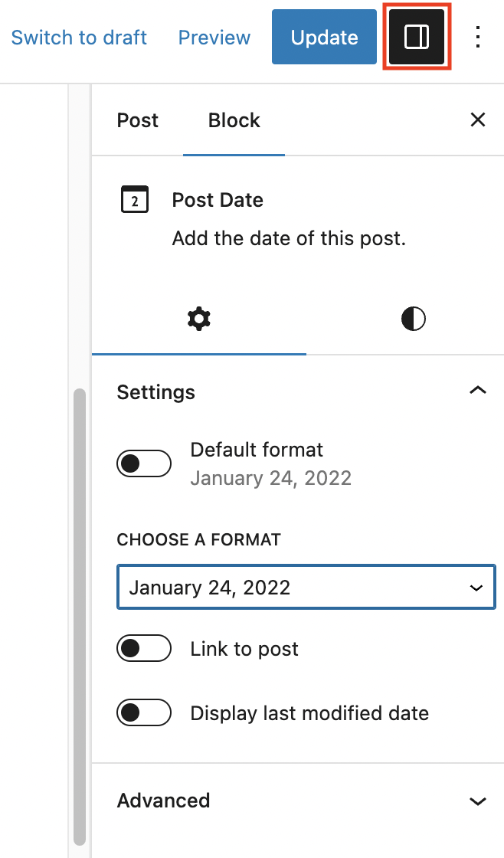Click the gear icon above Settings section
504x858 pixels.
[x=198, y=319]
